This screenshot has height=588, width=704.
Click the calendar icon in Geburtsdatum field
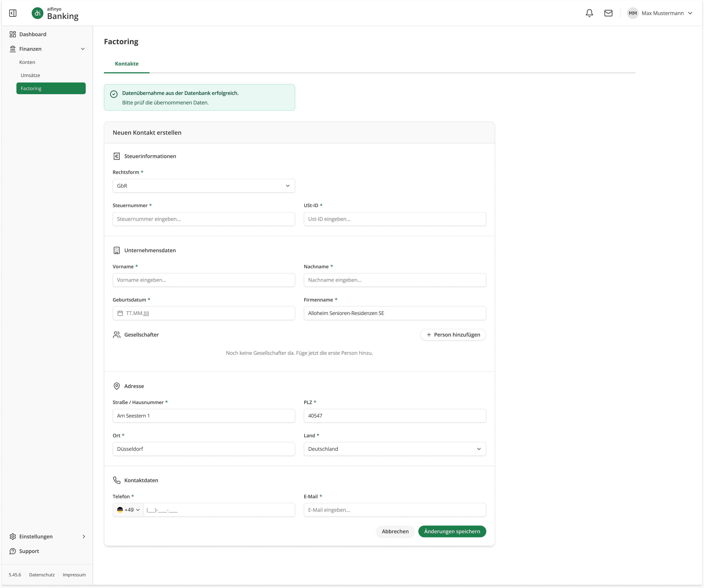120,313
